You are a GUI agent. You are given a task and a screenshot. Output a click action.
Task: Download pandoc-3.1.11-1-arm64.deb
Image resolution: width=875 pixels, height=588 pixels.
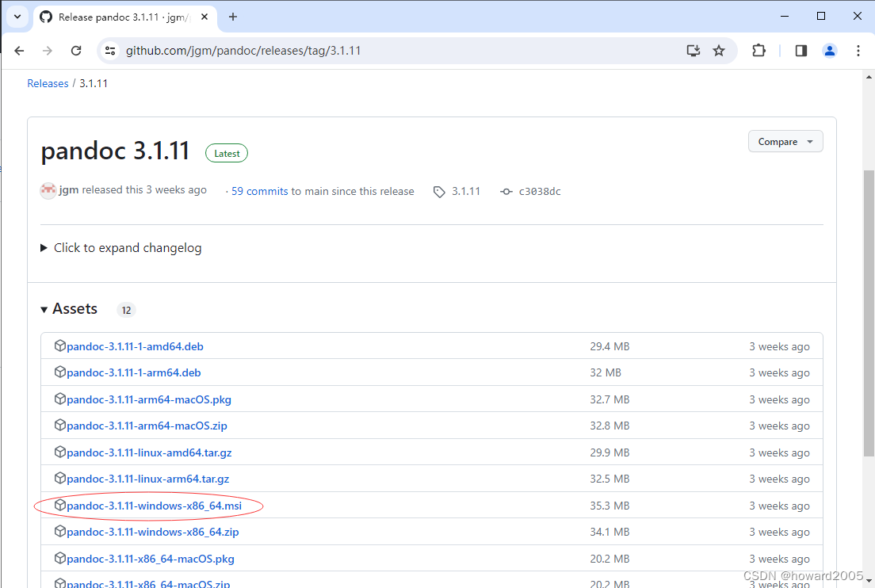tap(134, 372)
